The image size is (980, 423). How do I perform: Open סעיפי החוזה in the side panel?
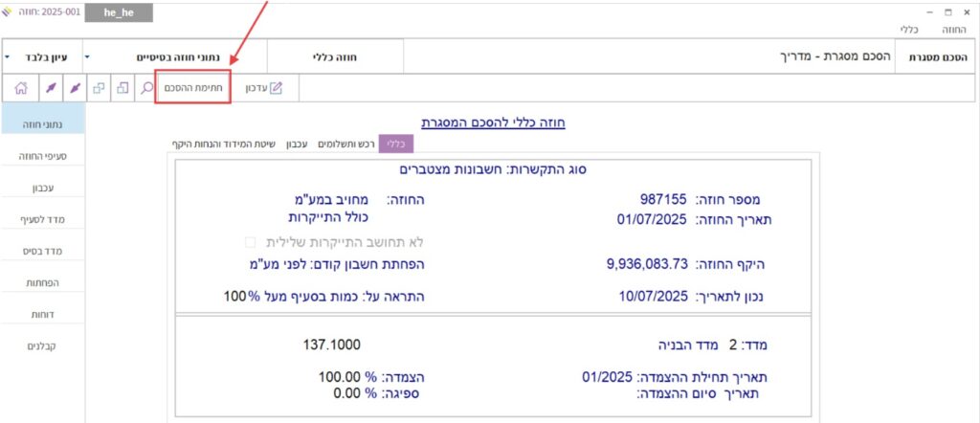tap(42, 155)
